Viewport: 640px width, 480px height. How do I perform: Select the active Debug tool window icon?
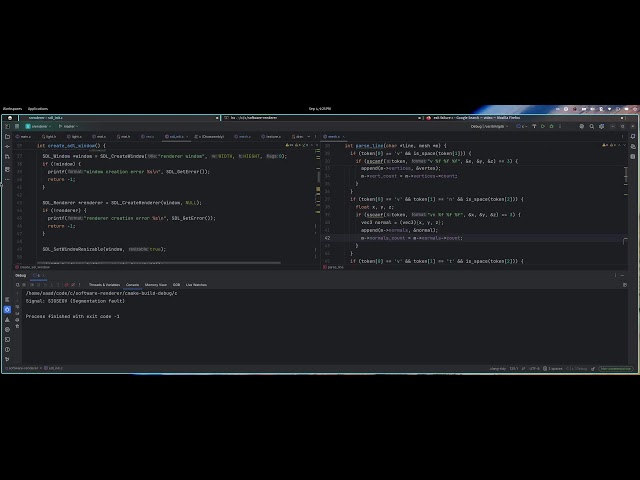click(x=7, y=310)
